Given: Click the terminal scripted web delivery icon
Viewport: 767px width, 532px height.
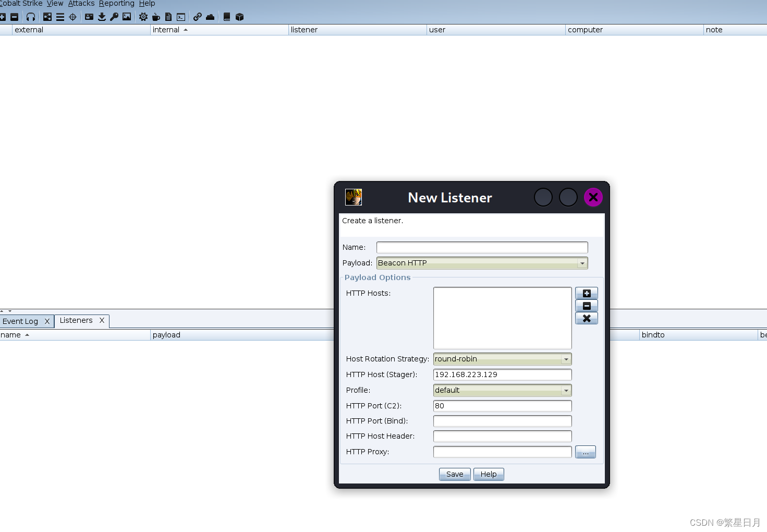Looking at the screenshot, I should (x=181, y=17).
